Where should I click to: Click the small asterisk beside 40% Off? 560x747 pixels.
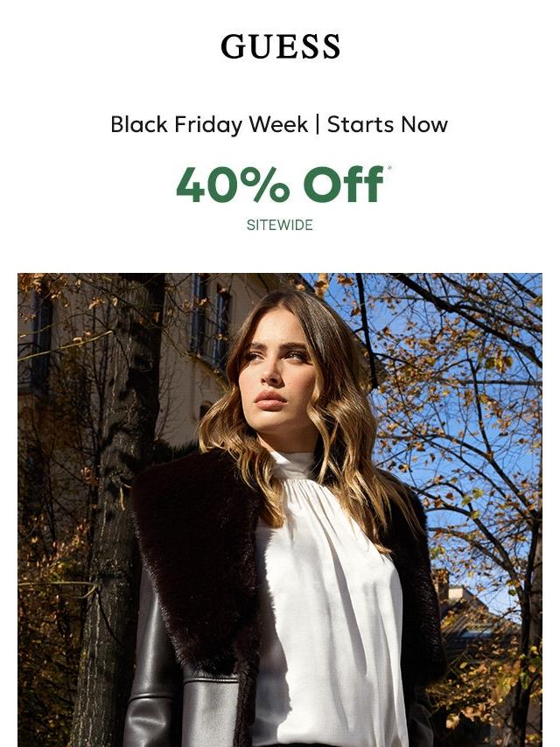389,168
